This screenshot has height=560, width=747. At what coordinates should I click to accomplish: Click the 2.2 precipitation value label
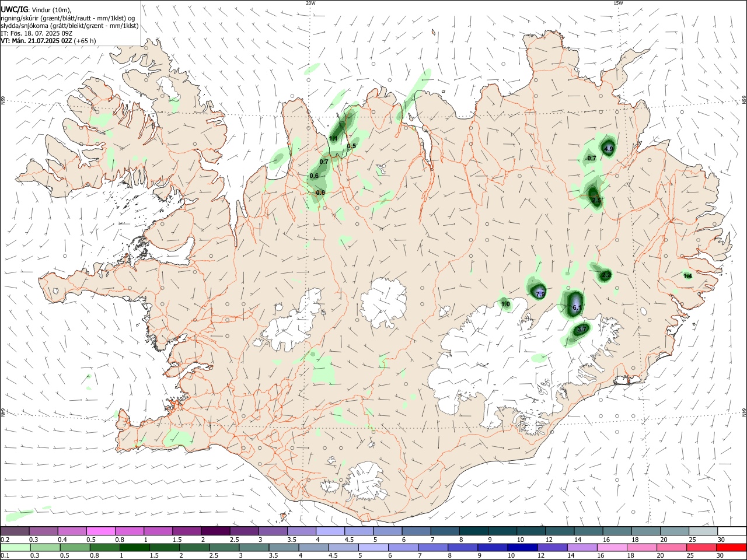[606, 275]
